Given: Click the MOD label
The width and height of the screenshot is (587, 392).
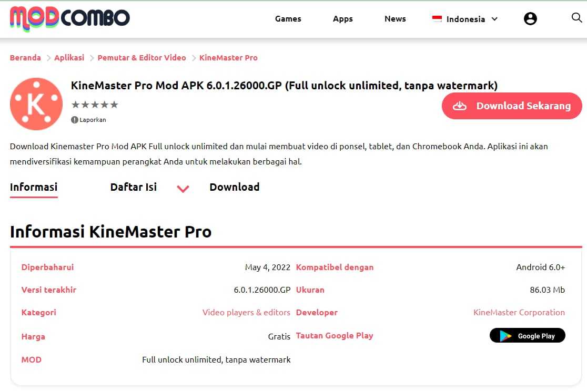Looking at the screenshot, I should pos(32,359).
